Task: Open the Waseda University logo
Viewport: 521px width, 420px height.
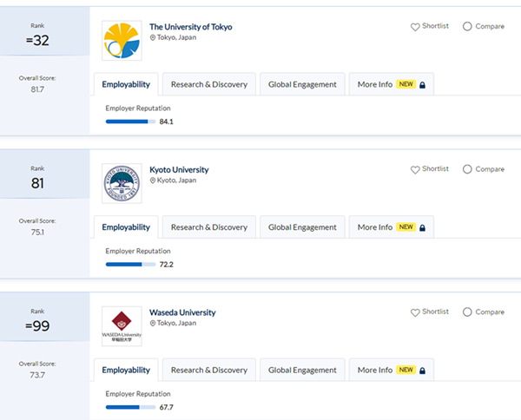Action: [122, 326]
